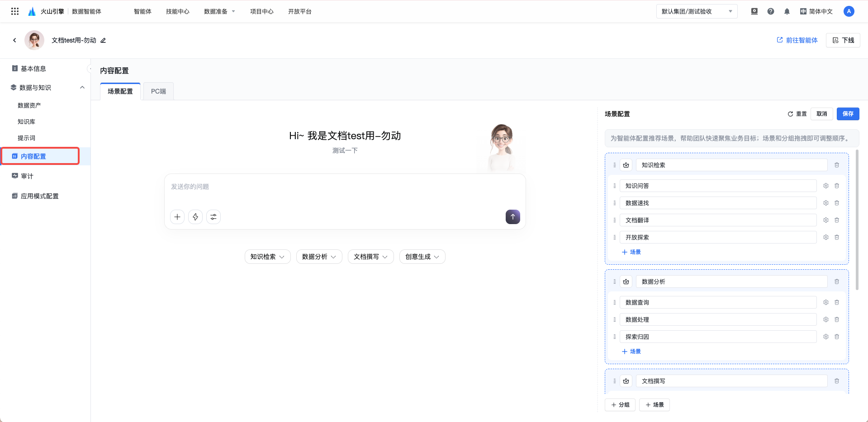
Task: Click the scene panel vertical scrollbar
Action: tap(857, 220)
